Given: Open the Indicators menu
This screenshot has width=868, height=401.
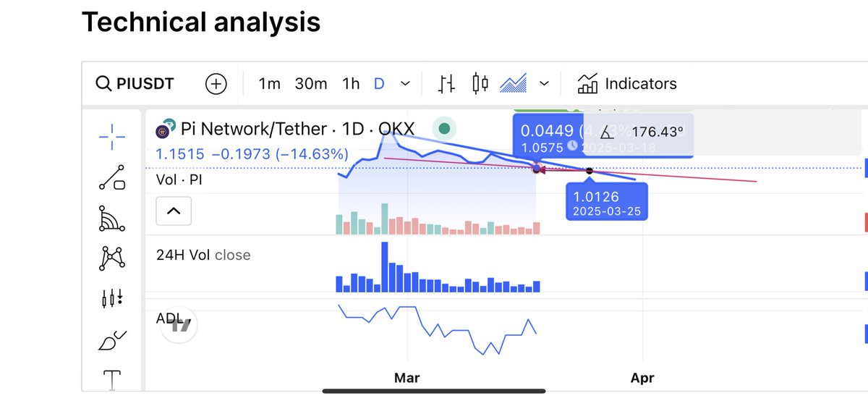Looking at the screenshot, I should [x=627, y=84].
